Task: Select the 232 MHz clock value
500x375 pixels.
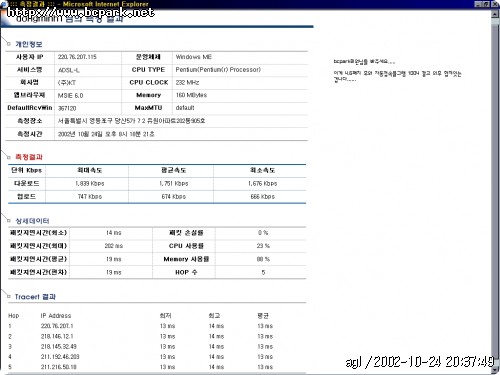Action: [187, 82]
